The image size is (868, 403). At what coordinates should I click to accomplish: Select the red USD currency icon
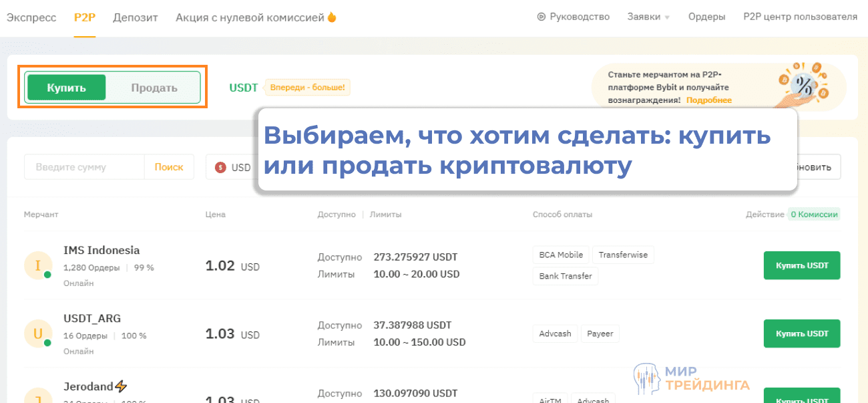click(x=220, y=166)
